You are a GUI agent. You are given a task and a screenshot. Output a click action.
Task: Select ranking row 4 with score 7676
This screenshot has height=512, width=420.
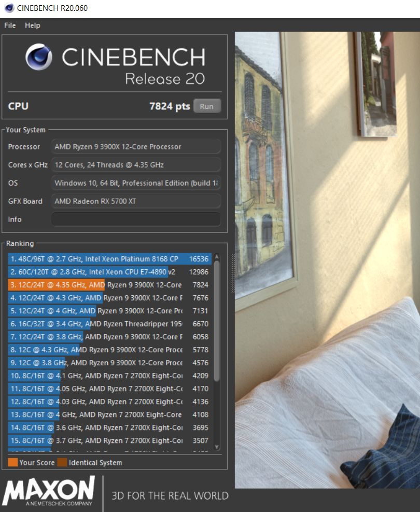pos(109,298)
